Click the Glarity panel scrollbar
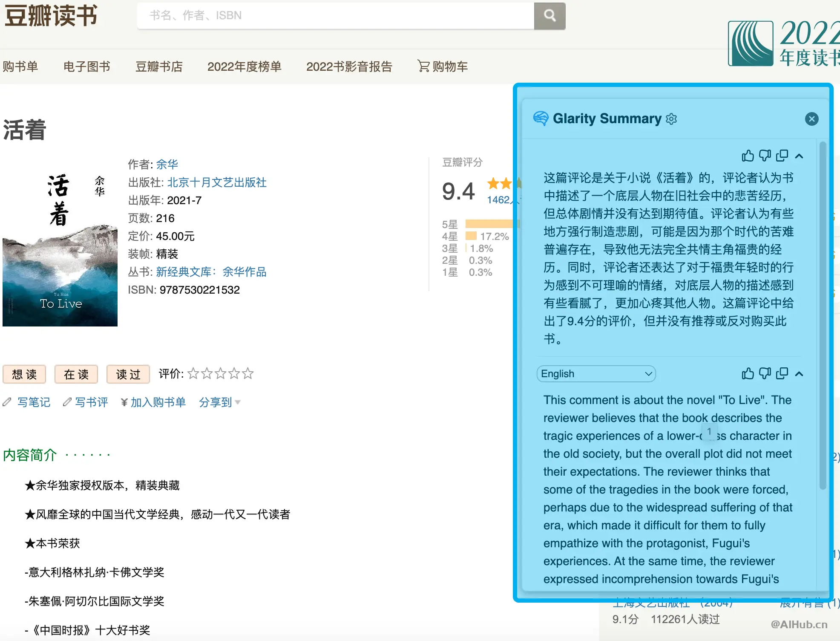This screenshot has height=641, width=840. [x=823, y=315]
